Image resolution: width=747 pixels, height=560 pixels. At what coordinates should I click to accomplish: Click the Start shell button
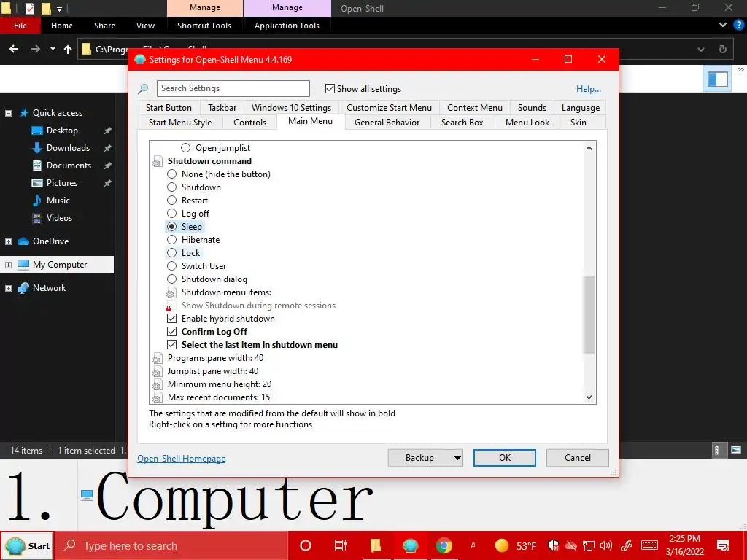[x=27, y=545]
